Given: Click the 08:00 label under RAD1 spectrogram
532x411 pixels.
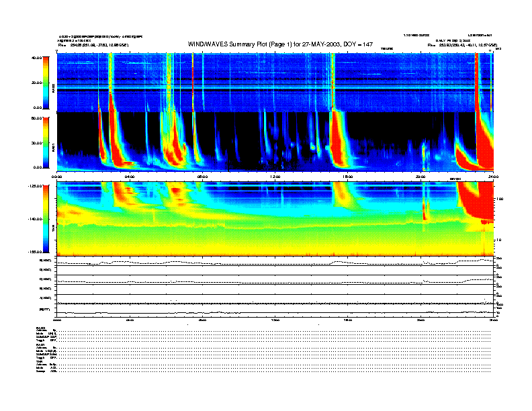Looking at the screenshot, I should pos(203,177).
